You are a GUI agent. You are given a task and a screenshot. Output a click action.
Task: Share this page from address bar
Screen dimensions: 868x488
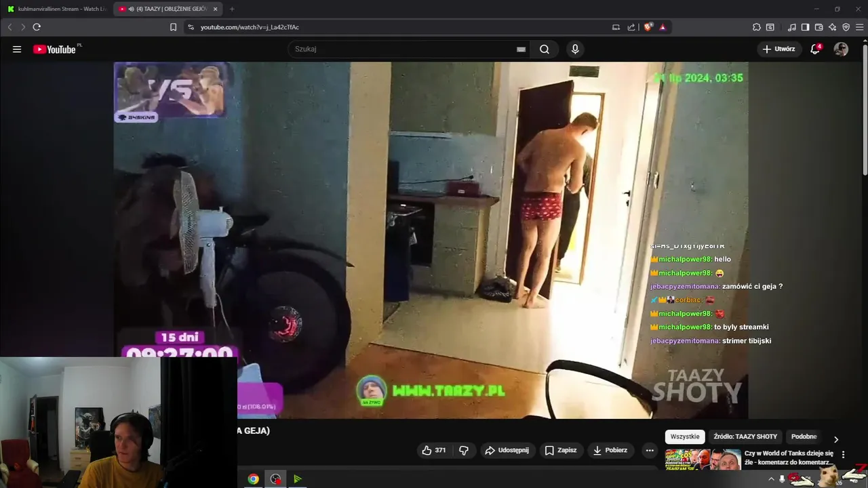coord(631,27)
